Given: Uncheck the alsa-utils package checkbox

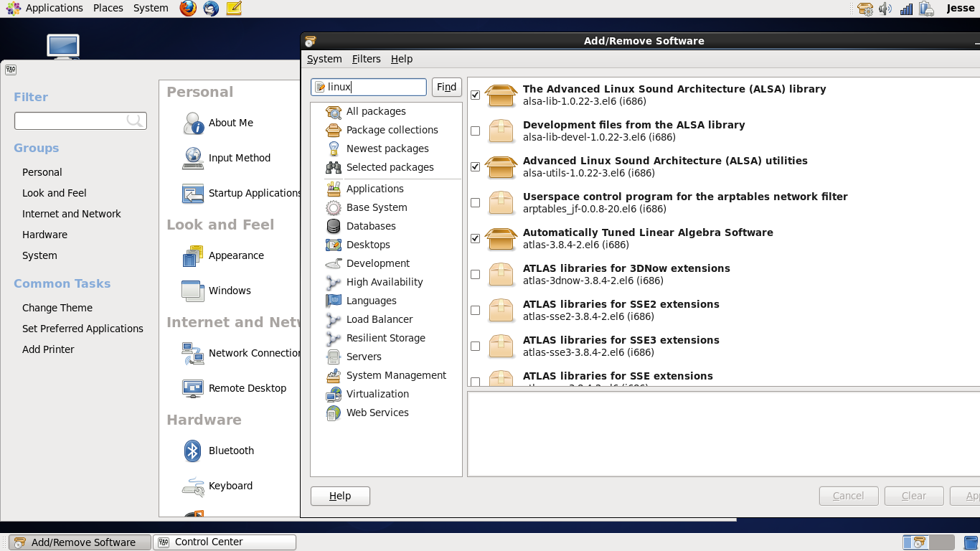Looking at the screenshot, I should pyautogui.click(x=475, y=166).
